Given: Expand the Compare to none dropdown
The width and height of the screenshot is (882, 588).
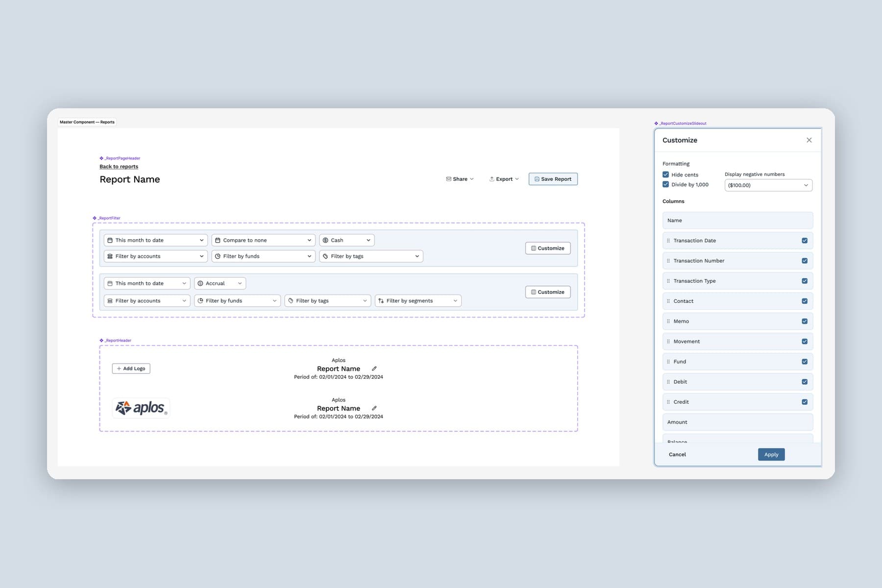Looking at the screenshot, I should point(264,240).
